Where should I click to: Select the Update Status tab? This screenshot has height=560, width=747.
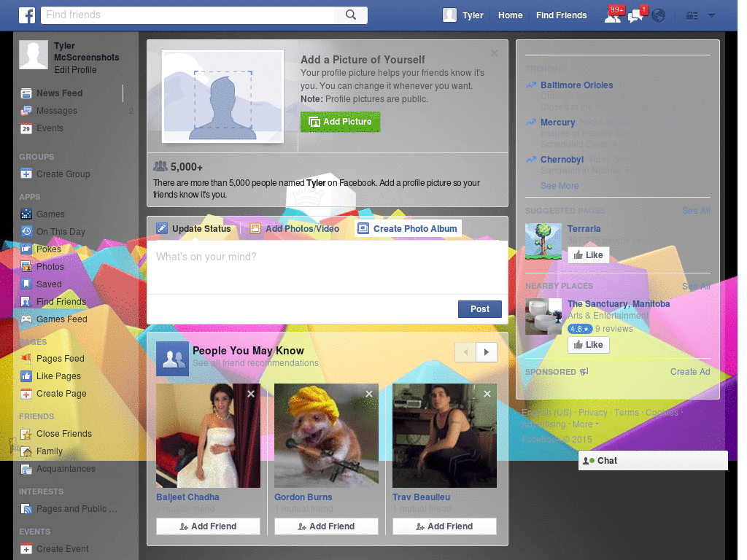pyautogui.click(x=194, y=228)
